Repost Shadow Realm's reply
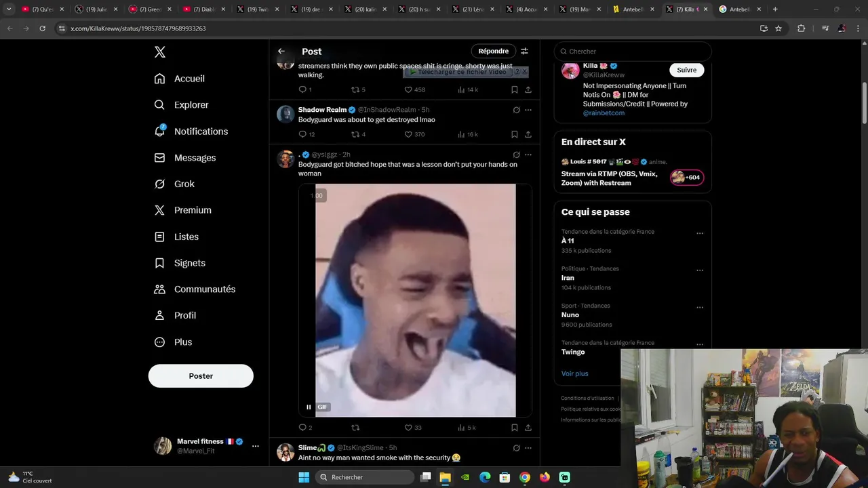868x488 pixels. (x=358, y=134)
